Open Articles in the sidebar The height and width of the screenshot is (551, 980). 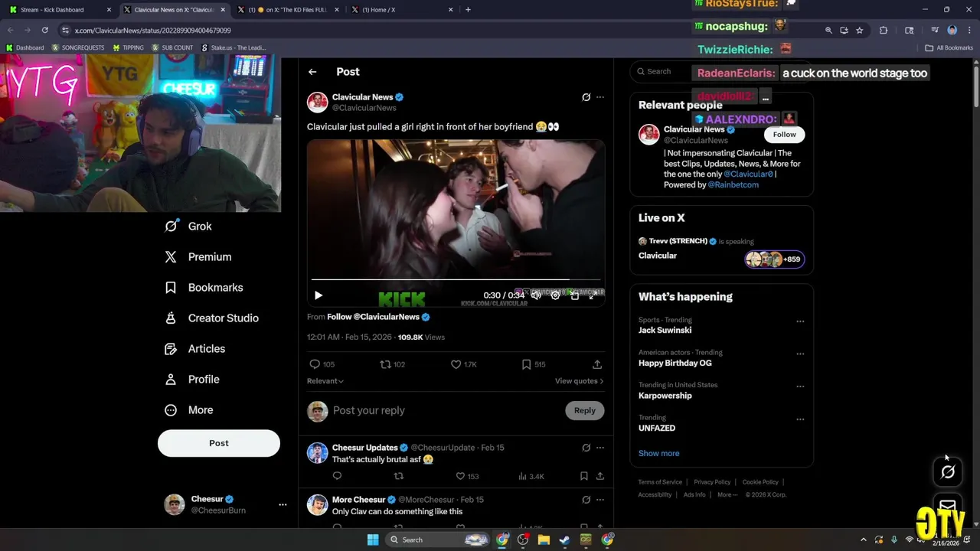tap(194, 349)
